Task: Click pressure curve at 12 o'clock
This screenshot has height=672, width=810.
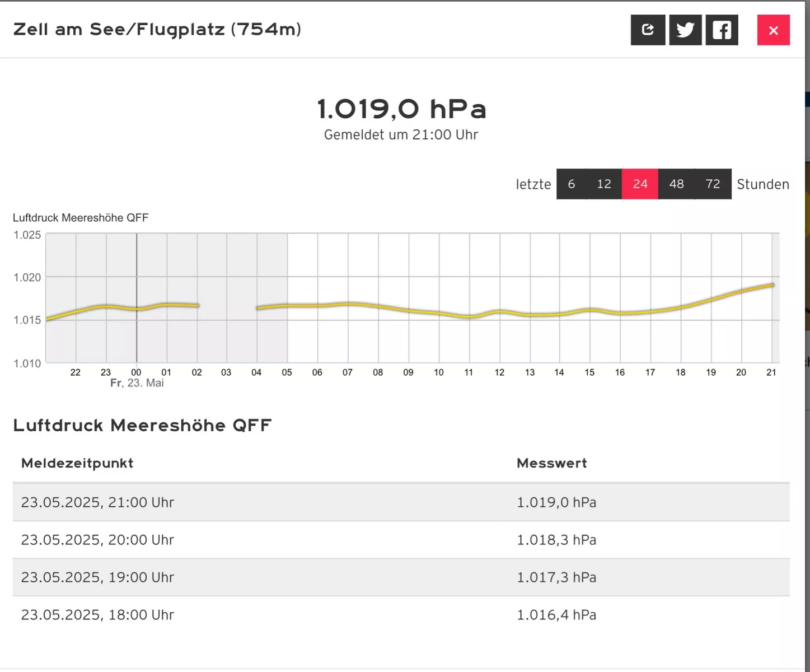Action: 500,312
